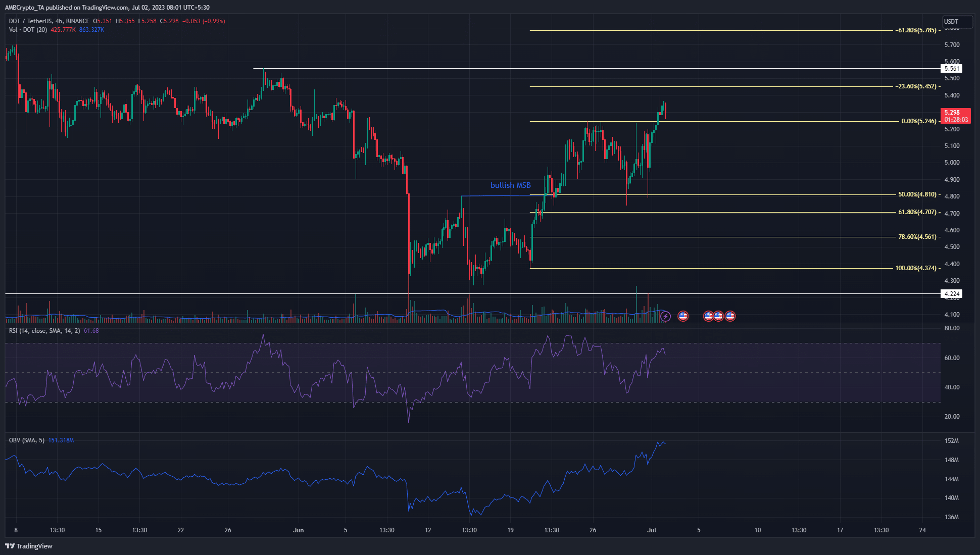Click the '4h' interval text in legend

pos(59,21)
